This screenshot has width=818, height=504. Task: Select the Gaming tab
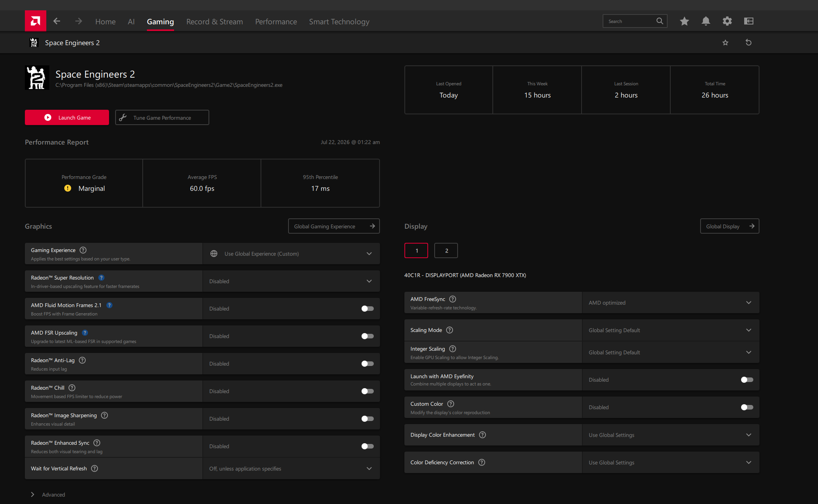tap(160, 22)
